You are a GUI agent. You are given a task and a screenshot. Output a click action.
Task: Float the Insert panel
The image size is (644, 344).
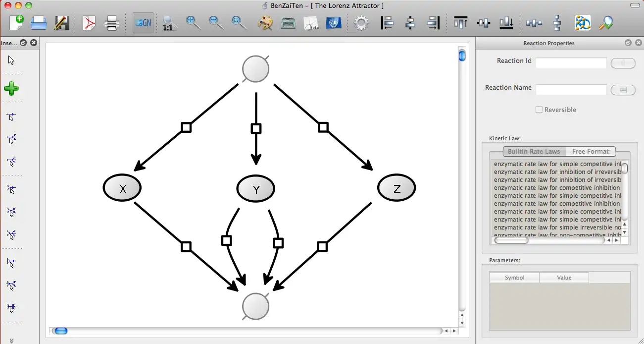pos(23,43)
